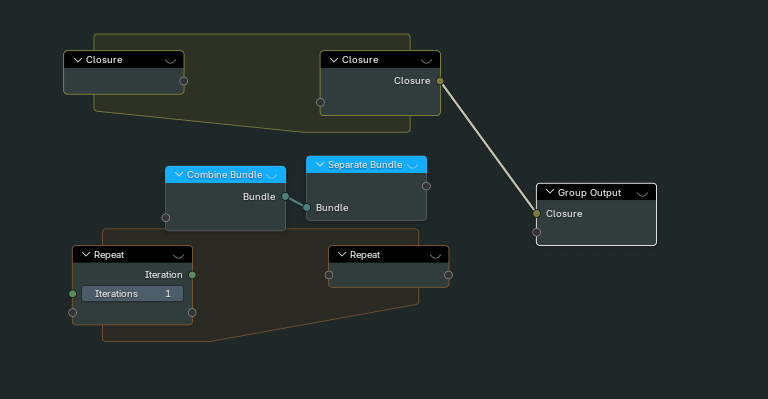This screenshot has height=399, width=768.
Task: Click Closure label in Group Output node
Action: [564, 213]
